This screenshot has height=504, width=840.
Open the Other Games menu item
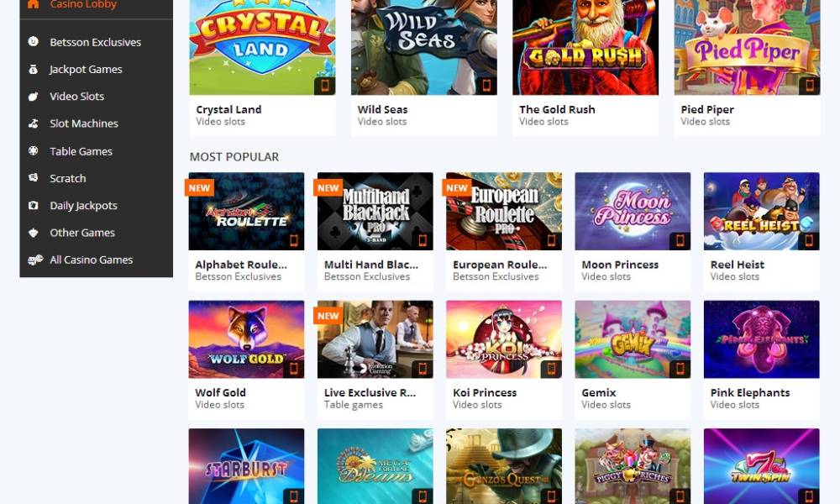[82, 233]
